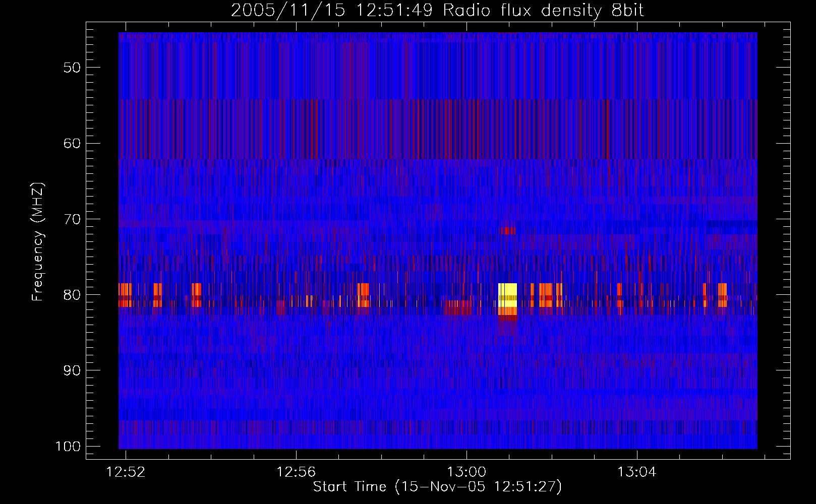Click the 80 MHz frequency tick label
816x504 pixels.
click(x=72, y=295)
